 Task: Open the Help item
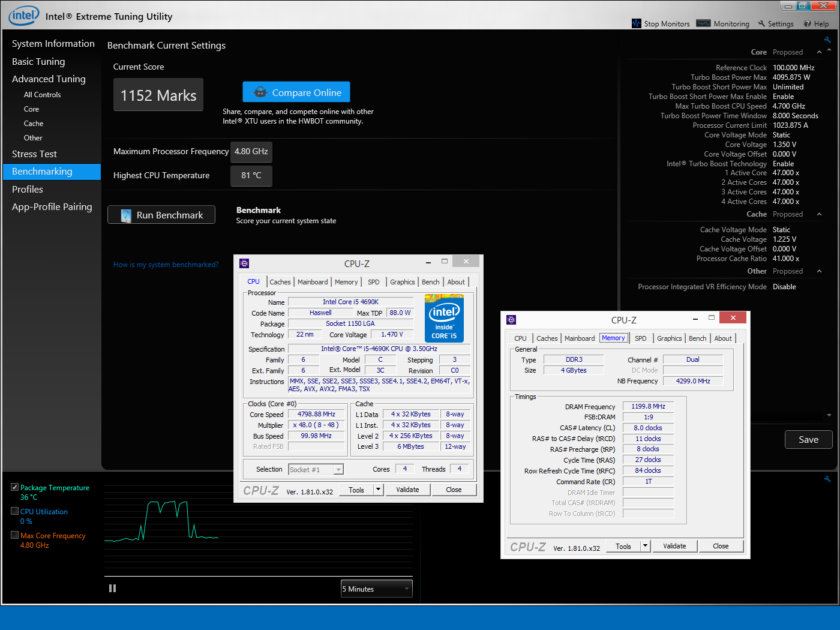tap(816, 23)
